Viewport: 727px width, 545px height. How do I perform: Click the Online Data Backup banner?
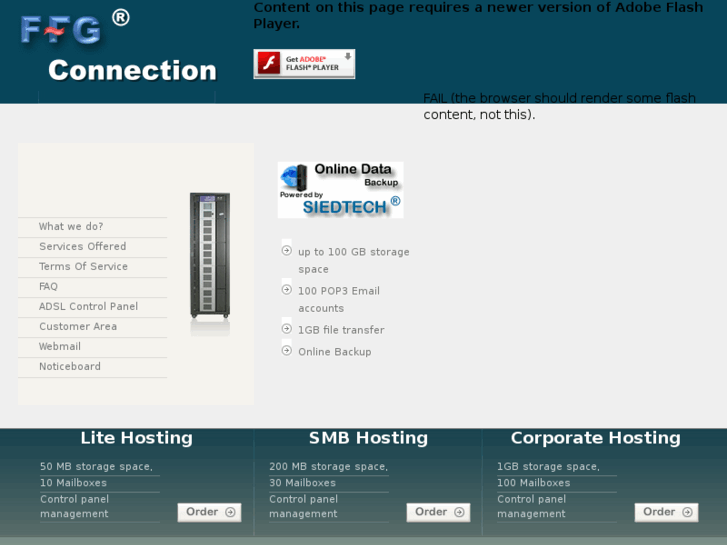coord(341,190)
